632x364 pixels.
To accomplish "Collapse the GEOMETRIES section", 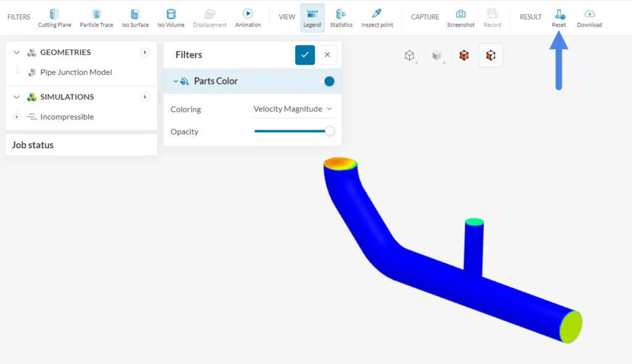I will [17, 52].
